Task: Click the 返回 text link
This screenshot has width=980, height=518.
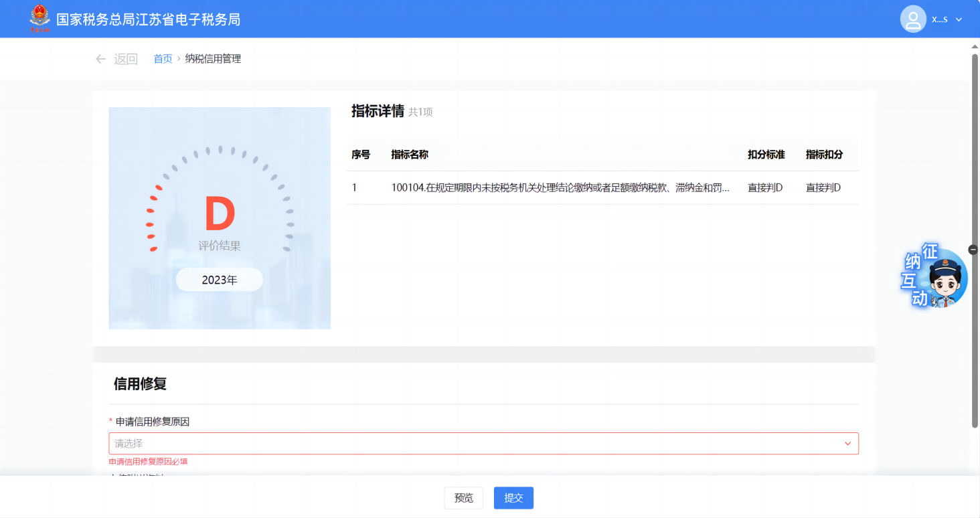Action: pos(125,59)
